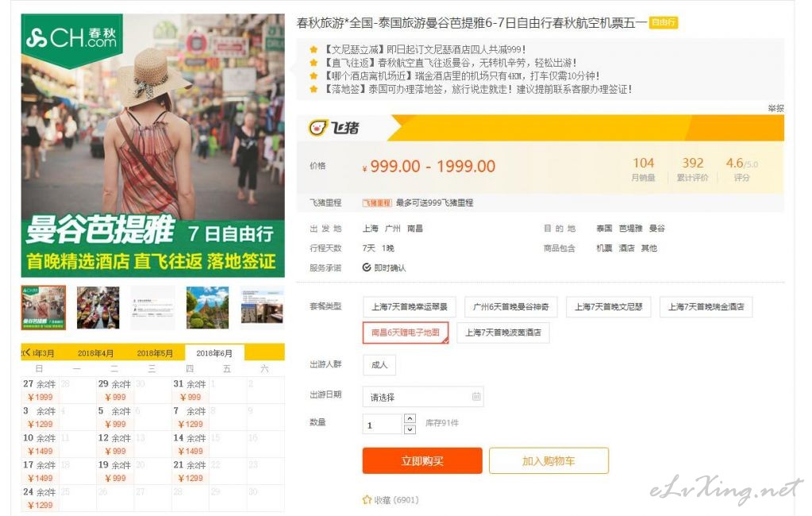Open the 出游日期 请选择 date picker
812x516 pixels.
(423, 397)
